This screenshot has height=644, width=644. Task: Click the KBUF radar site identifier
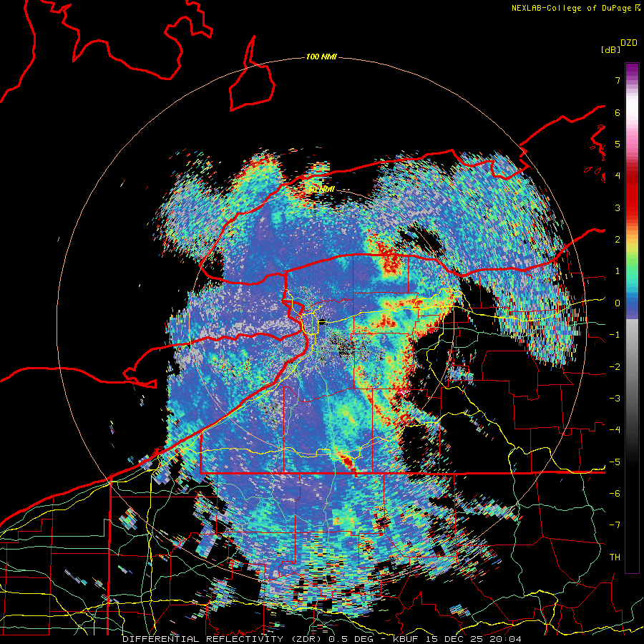pos(406,639)
